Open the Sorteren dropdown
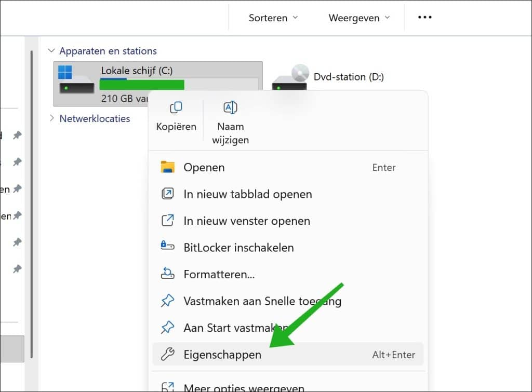Viewport: 532px width, 392px height. 272,17
